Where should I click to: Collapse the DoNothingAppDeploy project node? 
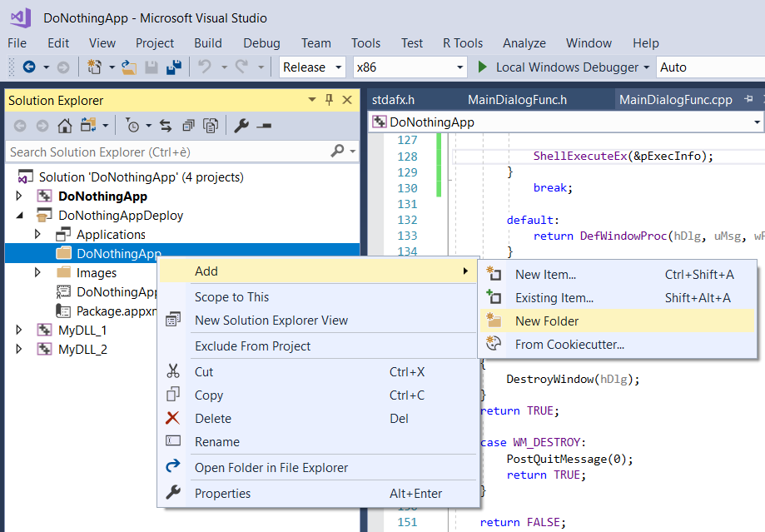click(19, 216)
